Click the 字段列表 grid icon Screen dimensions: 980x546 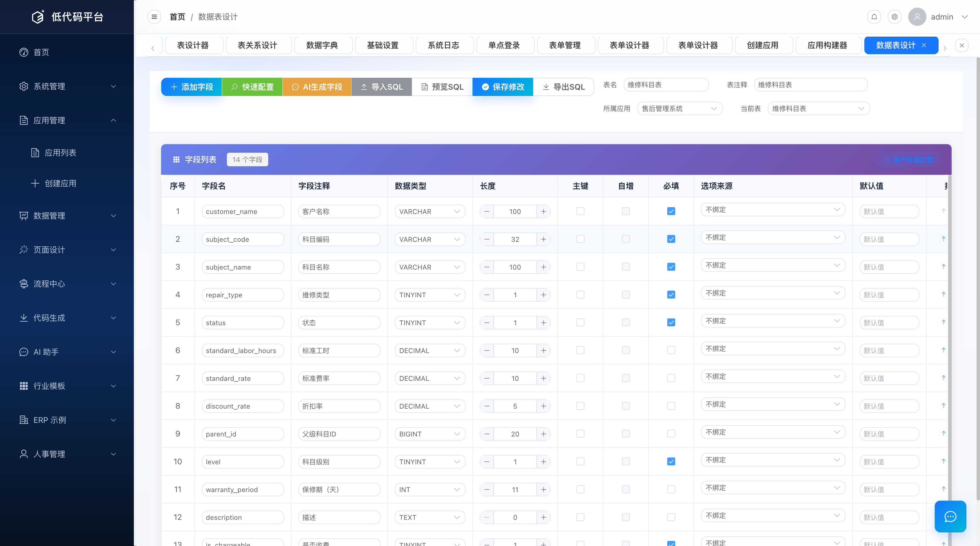click(x=176, y=159)
